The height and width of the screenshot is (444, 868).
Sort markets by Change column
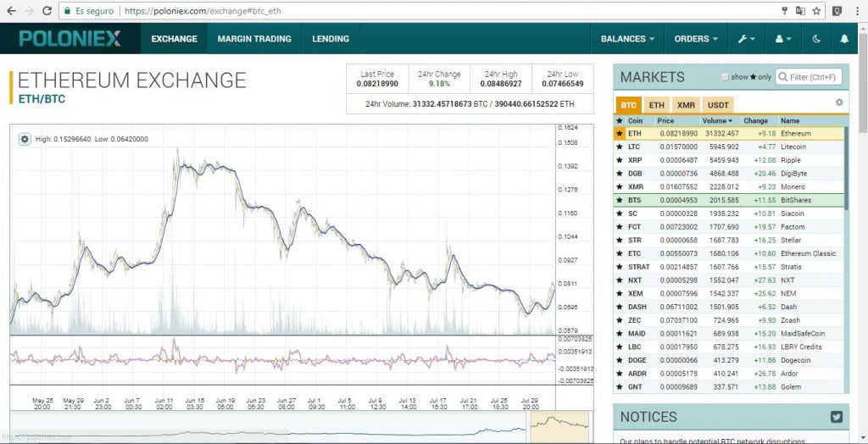755,120
